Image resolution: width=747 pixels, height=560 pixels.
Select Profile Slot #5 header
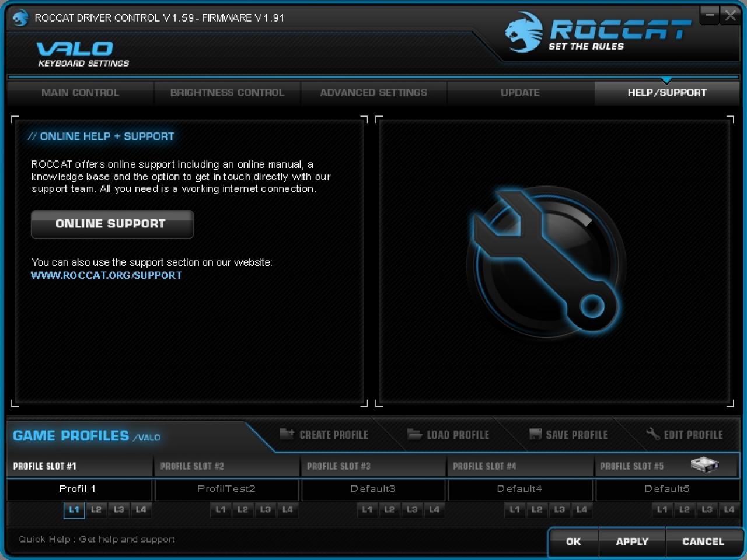tap(667, 466)
